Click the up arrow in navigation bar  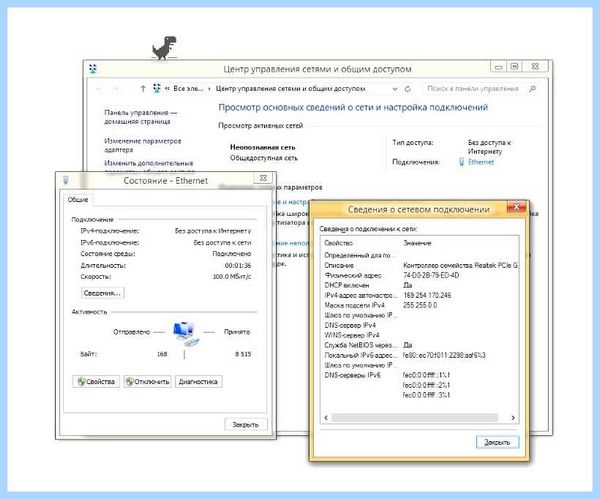(143, 89)
